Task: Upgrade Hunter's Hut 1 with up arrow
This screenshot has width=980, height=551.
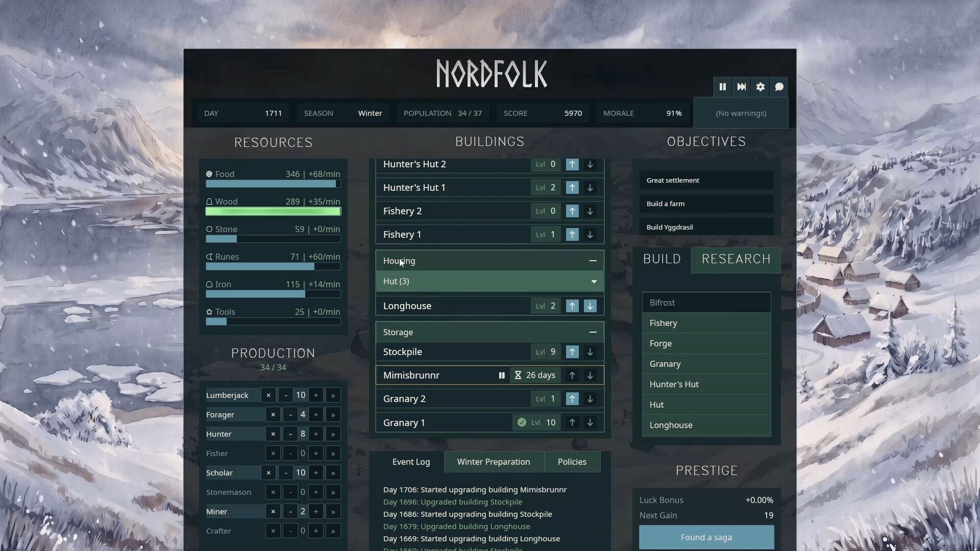Action: pyautogui.click(x=572, y=188)
